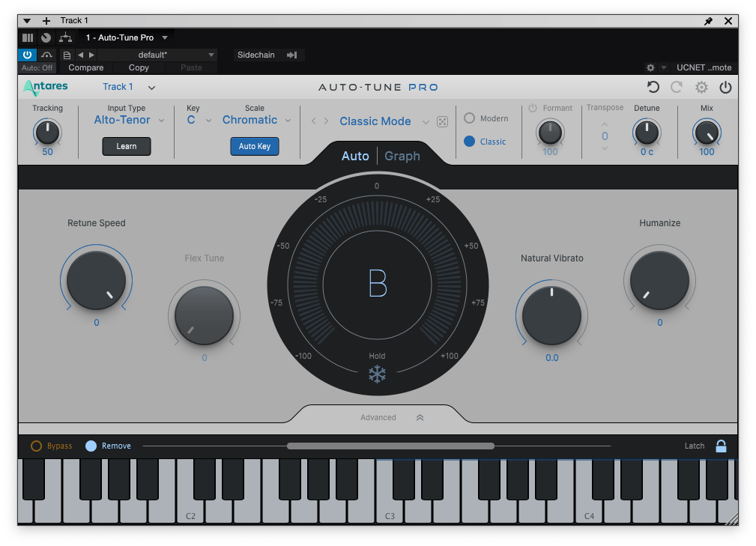Image resolution: width=756 pixels, height=546 pixels.
Task: Load next preset arrow
Action: pyautogui.click(x=91, y=55)
